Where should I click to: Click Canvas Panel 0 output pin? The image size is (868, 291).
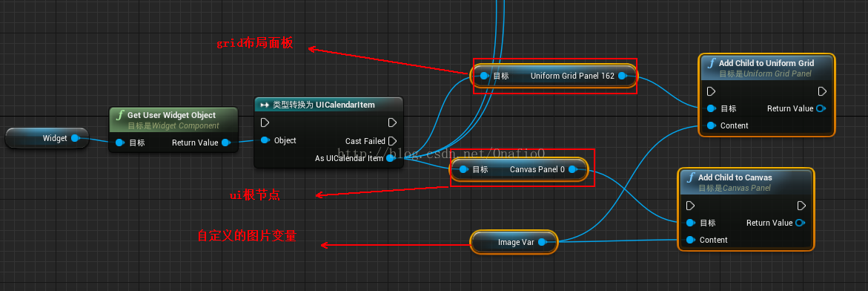572,169
